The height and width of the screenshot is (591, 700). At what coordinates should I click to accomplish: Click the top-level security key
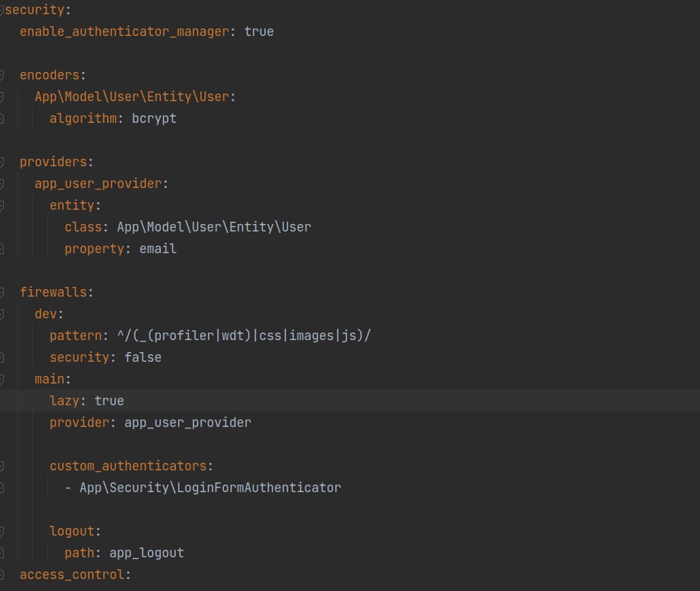tap(34, 10)
